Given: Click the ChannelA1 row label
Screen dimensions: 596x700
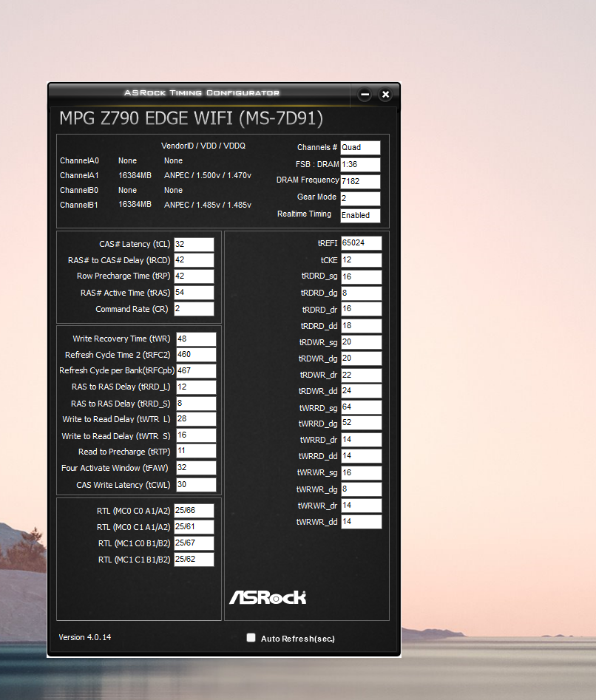Looking at the screenshot, I should click(x=79, y=175).
